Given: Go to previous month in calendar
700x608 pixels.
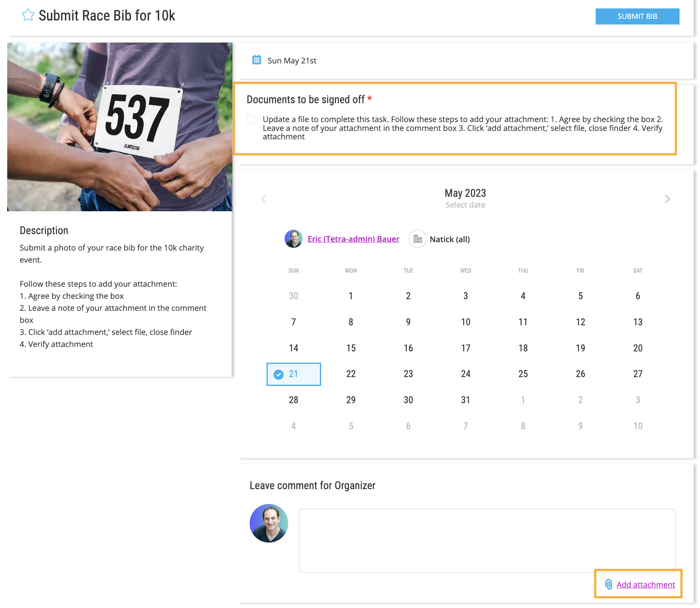Looking at the screenshot, I should pyautogui.click(x=264, y=199).
